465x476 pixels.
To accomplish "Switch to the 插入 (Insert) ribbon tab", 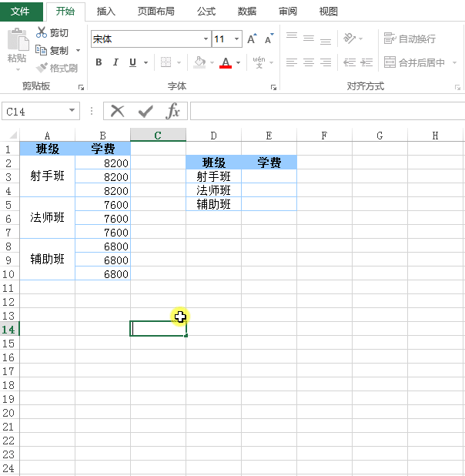I will [x=106, y=12].
